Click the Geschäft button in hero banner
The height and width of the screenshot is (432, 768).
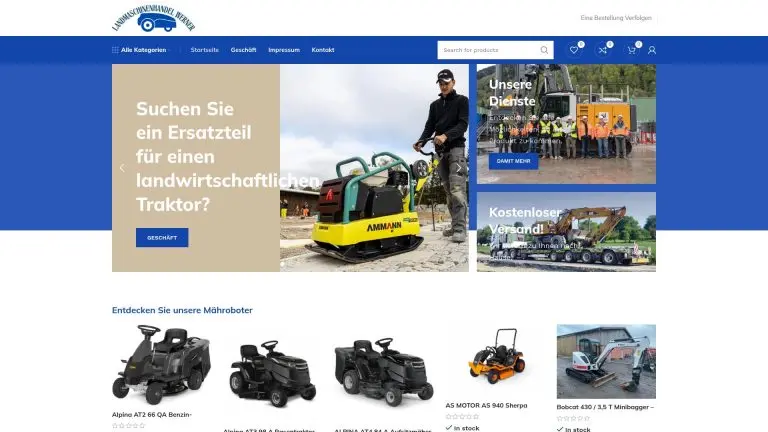click(162, 238)
